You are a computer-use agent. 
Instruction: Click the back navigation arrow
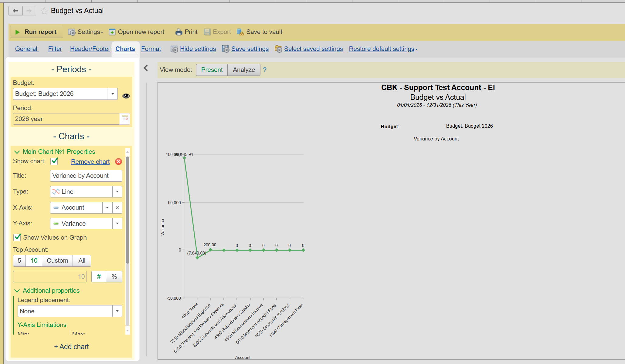[x=15, y=11]
